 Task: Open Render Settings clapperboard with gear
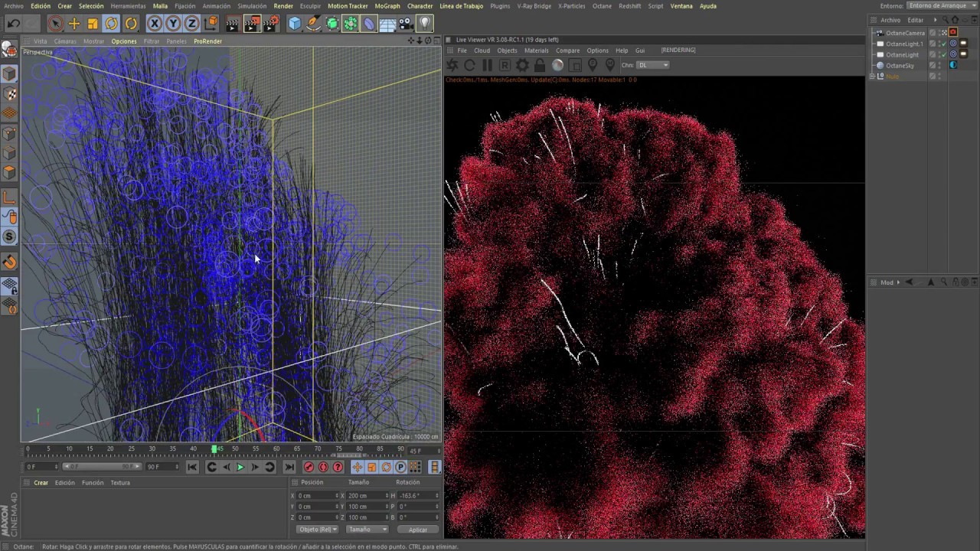pos(270,24)
